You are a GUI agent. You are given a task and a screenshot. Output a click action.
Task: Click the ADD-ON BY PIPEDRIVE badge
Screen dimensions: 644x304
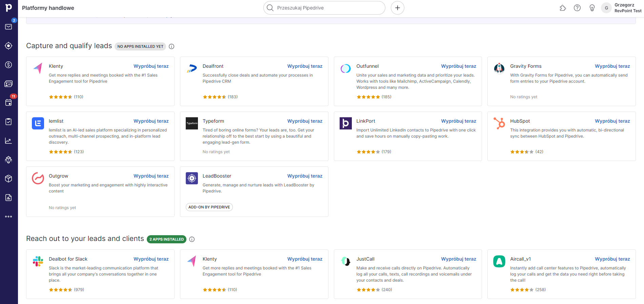(x=209, y=207)
